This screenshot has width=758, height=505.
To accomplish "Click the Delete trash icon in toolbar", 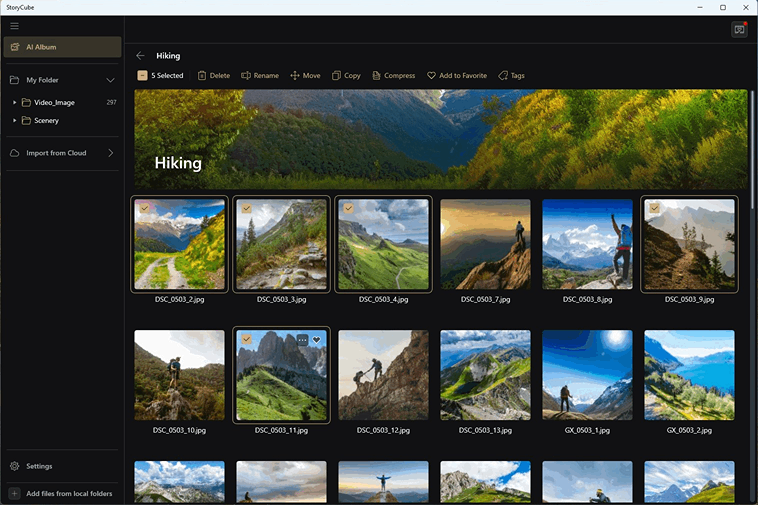I will point(202,76).
